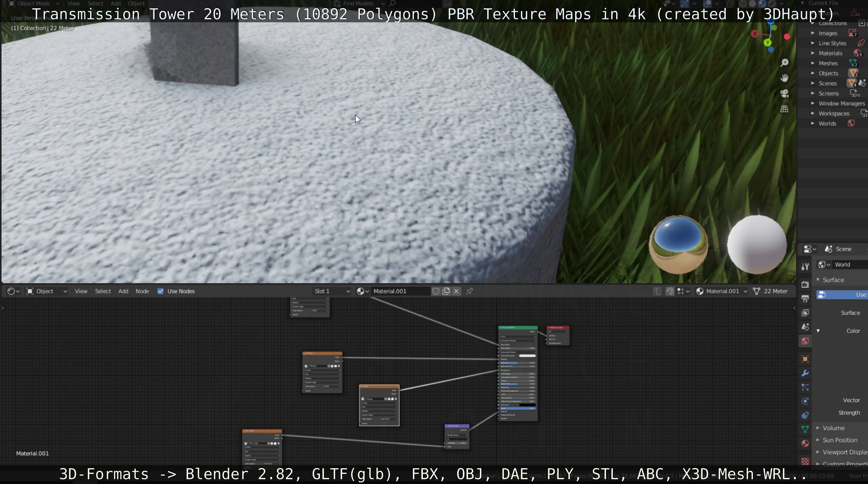Open the Add menu in node editor
Viewport: 868px width, 484px height.
(x=123, y=291)
